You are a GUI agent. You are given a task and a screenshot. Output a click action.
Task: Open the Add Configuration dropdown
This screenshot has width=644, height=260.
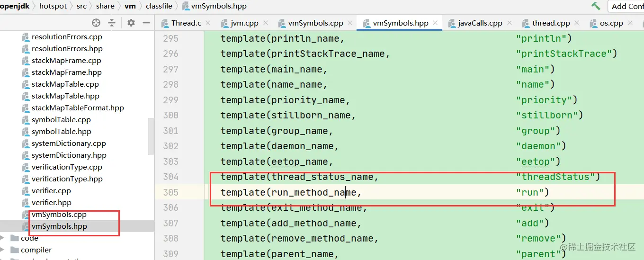[x=626, y=6]
